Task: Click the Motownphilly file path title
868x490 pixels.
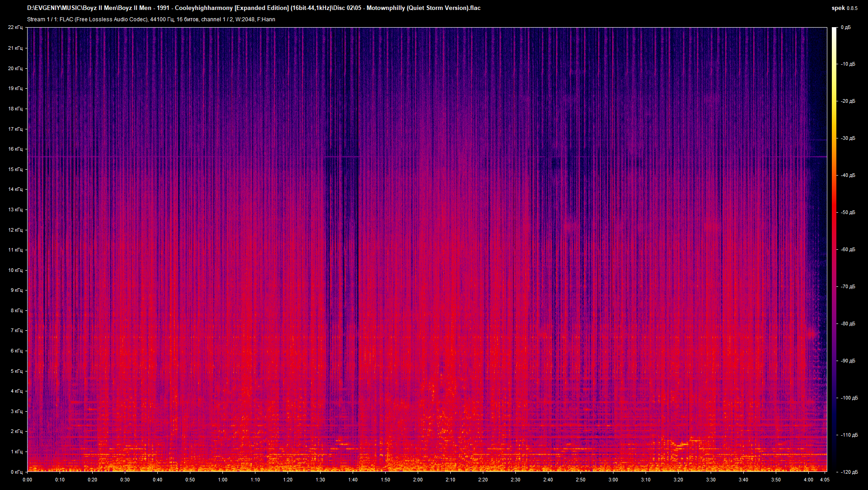Action: [253, 8]
